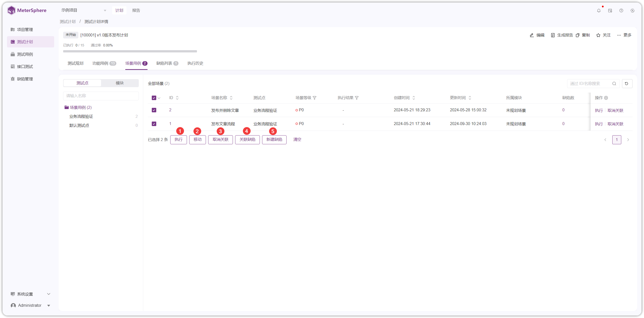Switch to the 缺陷列表 tab
Screen dimensions: 644x318
[x=167, y=63]
